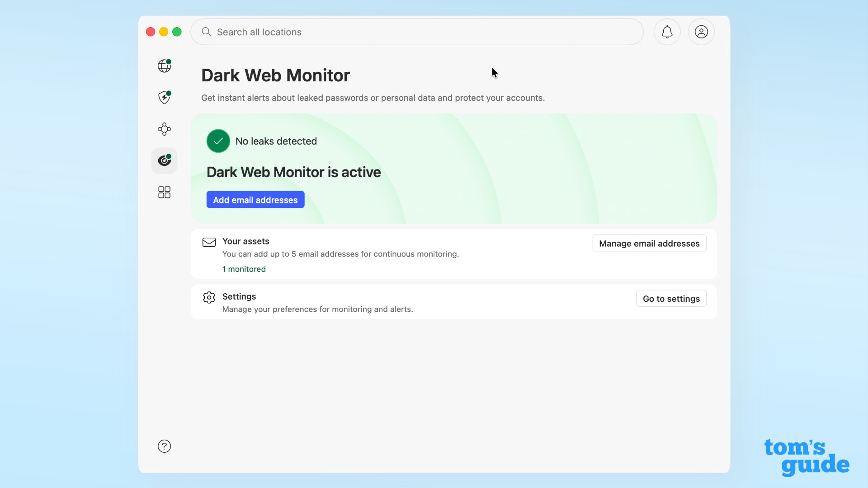Open the account profile icon
868x488 pixels.
click(701, 32)
